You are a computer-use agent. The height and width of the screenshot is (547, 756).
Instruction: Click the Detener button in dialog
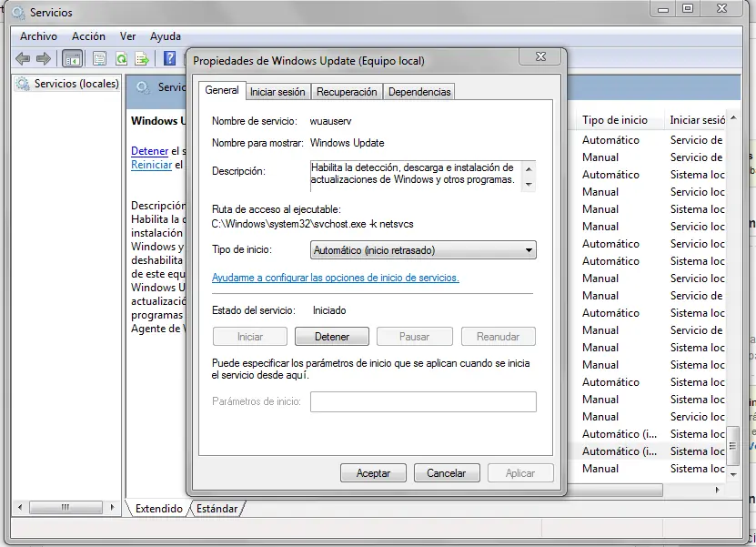[x=332, y=336]
